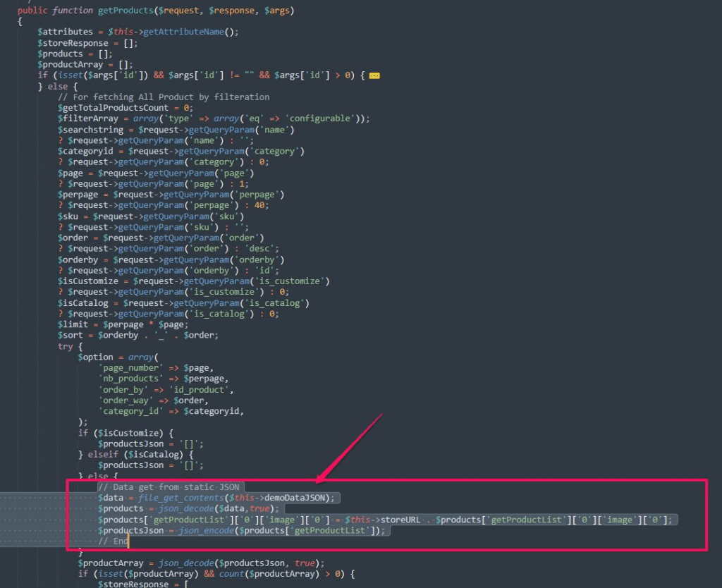Click the 'configurable' string literal
Viewport: 722px width, 588px height.
point(322,118)
